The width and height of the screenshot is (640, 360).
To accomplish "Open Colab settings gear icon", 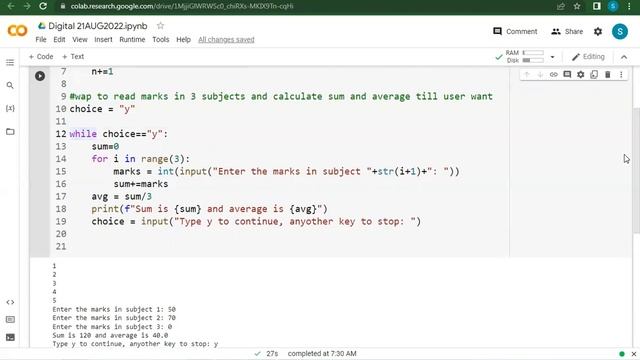I will tap(598, 31).
